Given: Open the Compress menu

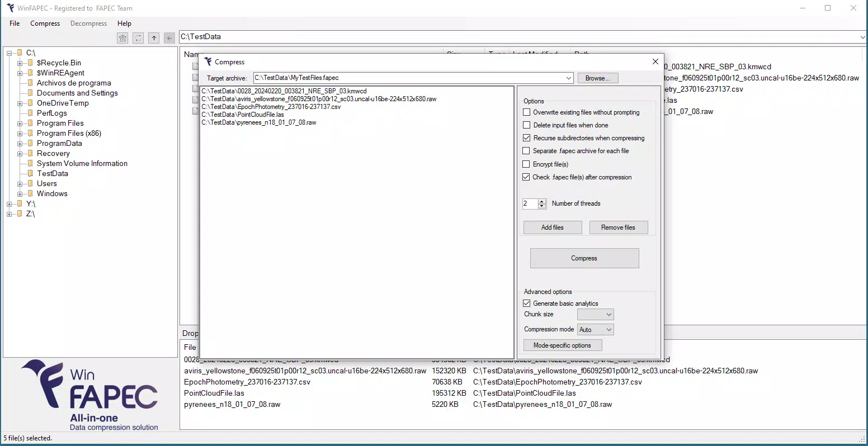Looking at the screenshot, I should point(45,23).
